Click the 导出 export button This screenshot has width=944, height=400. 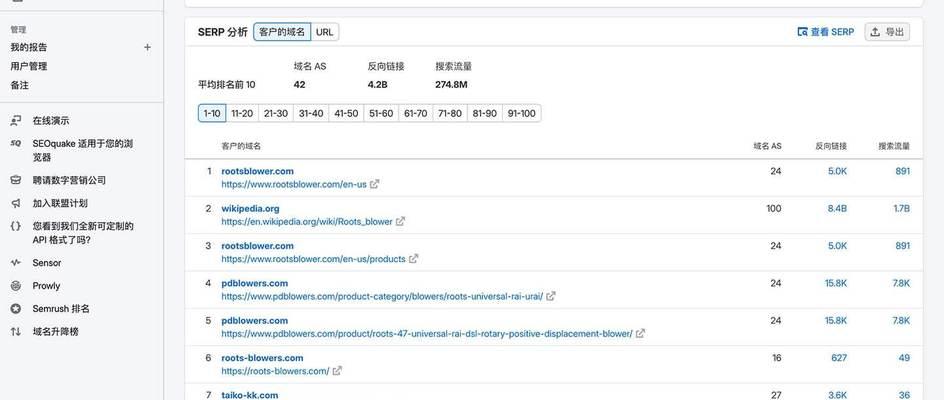(887, 32)
